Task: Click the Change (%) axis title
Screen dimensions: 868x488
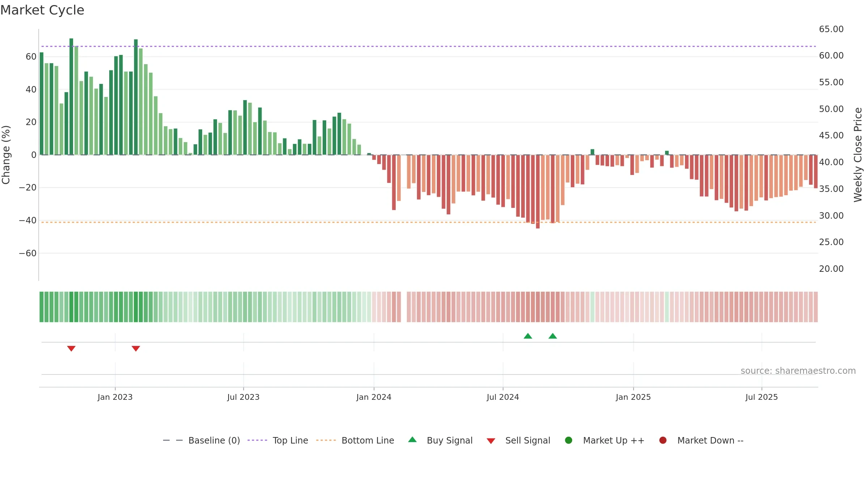Action: (x=6, y=155)
